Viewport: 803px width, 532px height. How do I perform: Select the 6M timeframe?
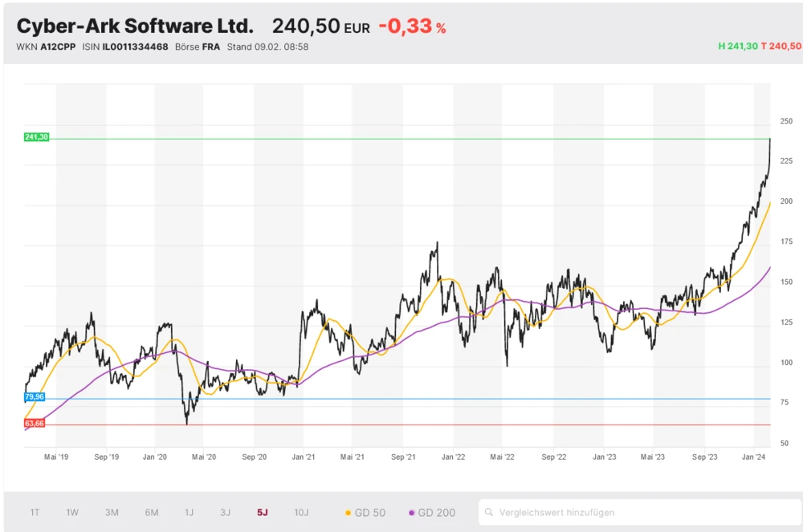(x=151, y=512)
